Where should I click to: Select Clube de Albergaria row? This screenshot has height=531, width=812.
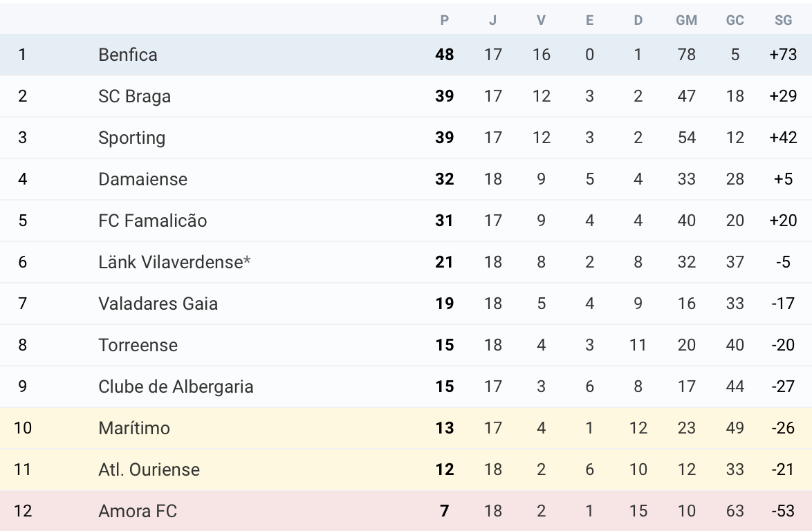click(176, 386)
